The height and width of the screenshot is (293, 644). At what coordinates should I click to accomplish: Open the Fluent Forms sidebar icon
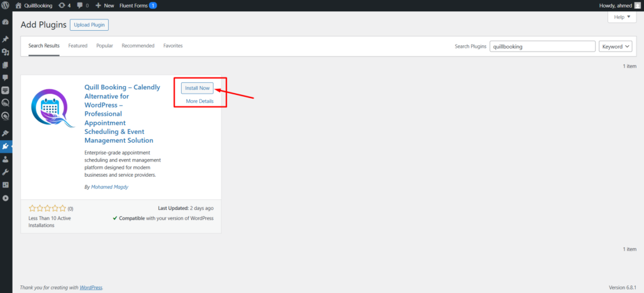[x=5, y=91]
